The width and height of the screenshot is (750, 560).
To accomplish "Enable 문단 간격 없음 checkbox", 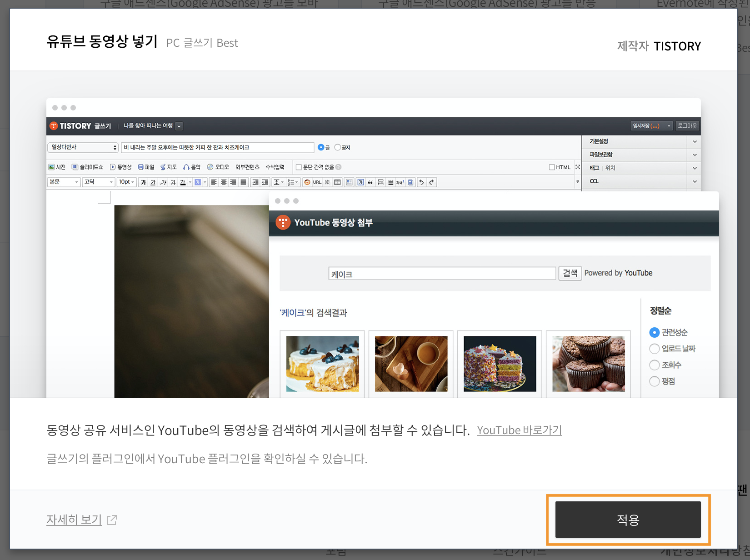I will click(x=299, y=167).
